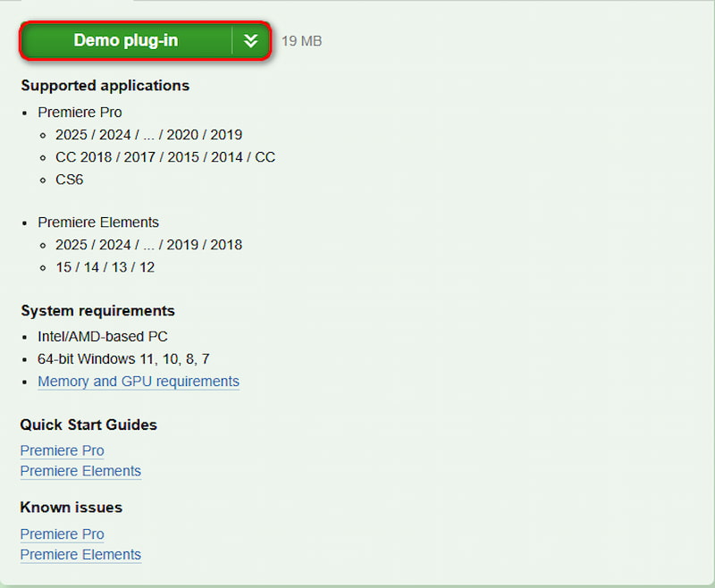Image resolution: width=715 pixels, height=588 pixels.
Task: Click the Intel/AMD-based PC requirement
Action: (x=103, y=336)
